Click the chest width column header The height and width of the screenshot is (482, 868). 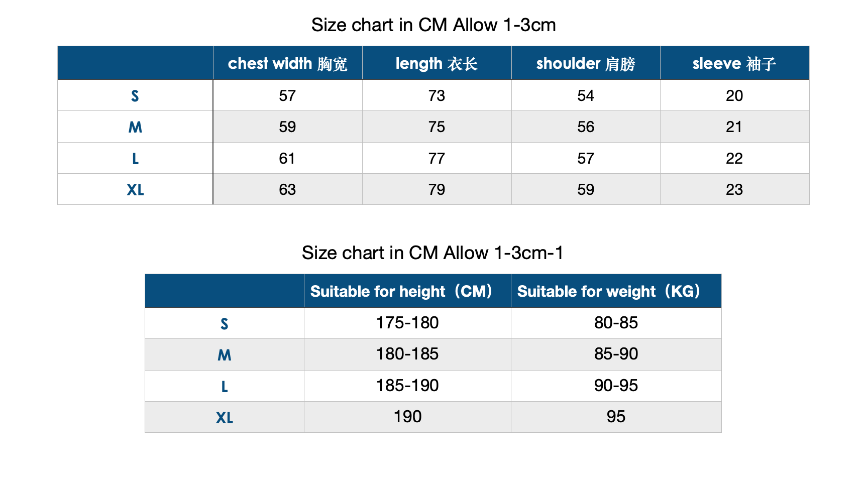tap(287, 64)
